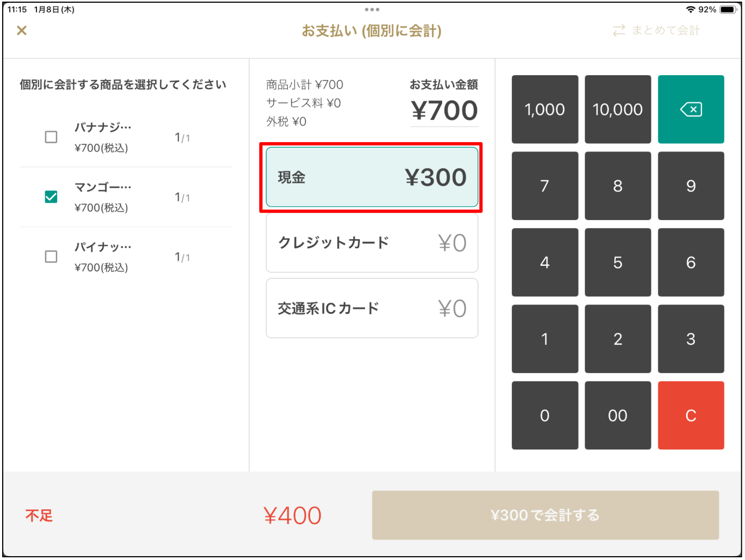Screen dimensions: 745x560
Task: Check the バナナジ… item checkbox
Action: click(51, 137)
